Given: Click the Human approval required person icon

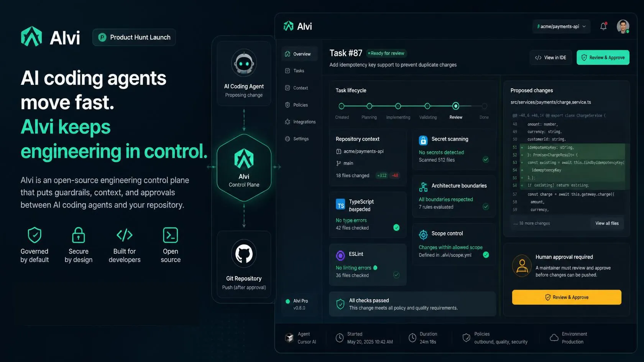Looking at the screenshot, I should pos(522,266).
